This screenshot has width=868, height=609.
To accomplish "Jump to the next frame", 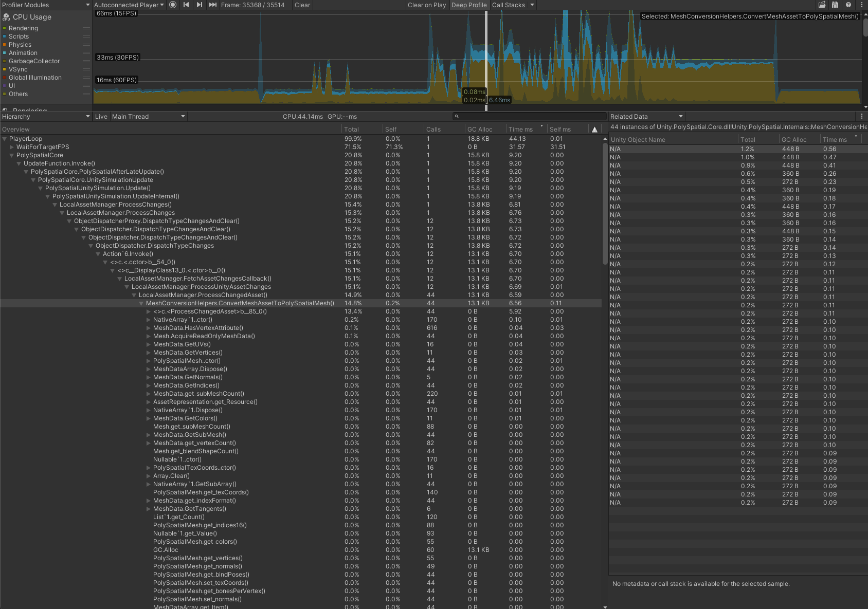I will (x=199, y=5).
